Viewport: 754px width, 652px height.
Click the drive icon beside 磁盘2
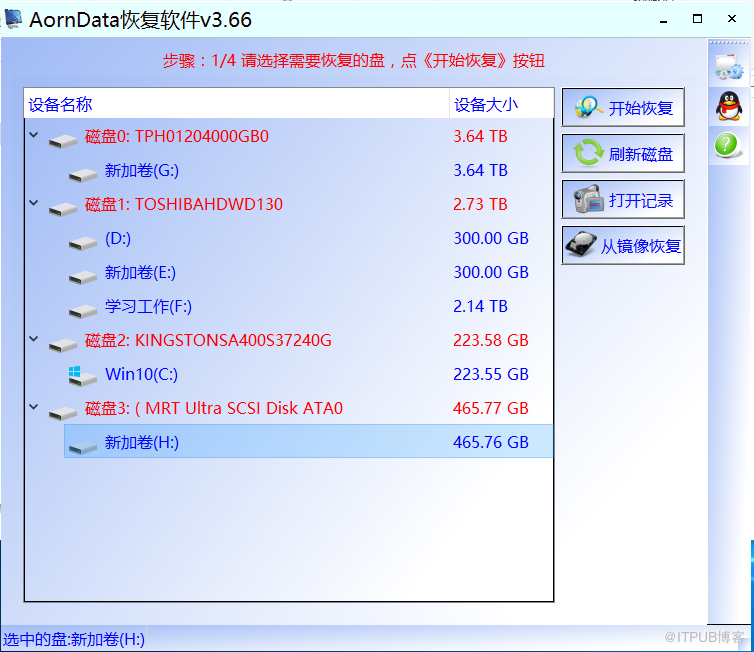coord(63,345)
